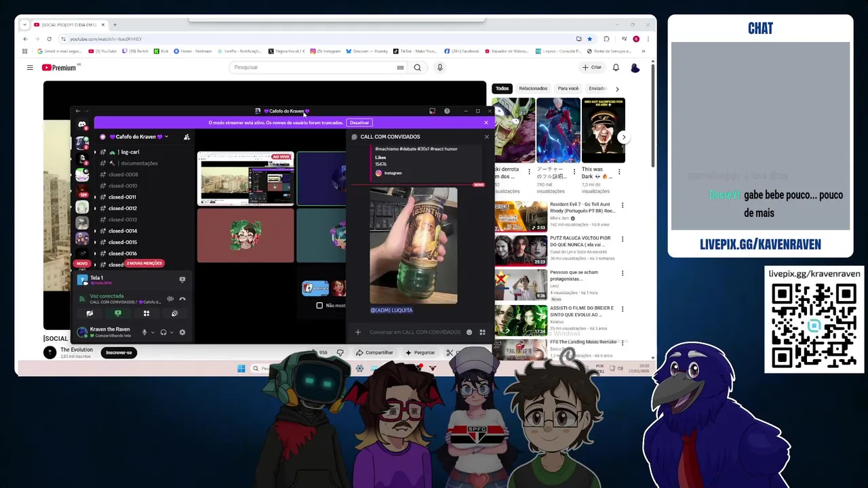Viewport: 868px width, 488px height.
Task: Select the Todos filter chip
Action: (x=502, y=89)
